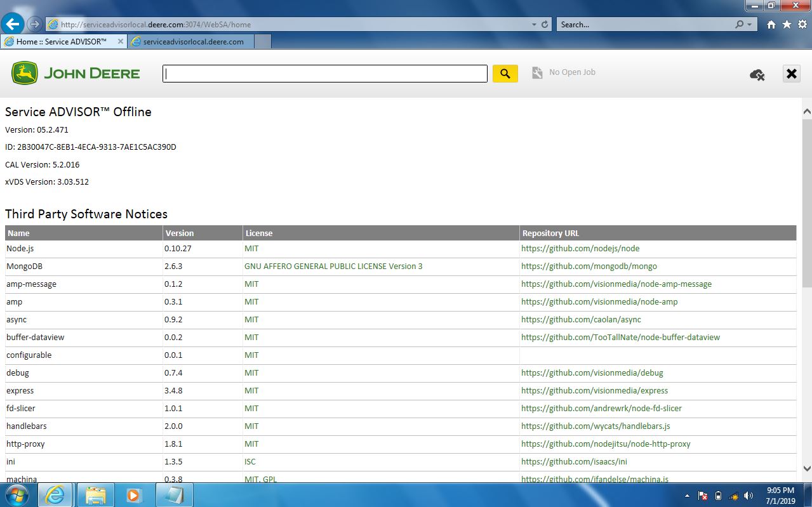This screenshot has width=812, height=507.
Task: Open the github.com/mongodb/mongo repository link
Action: (589, 267)
